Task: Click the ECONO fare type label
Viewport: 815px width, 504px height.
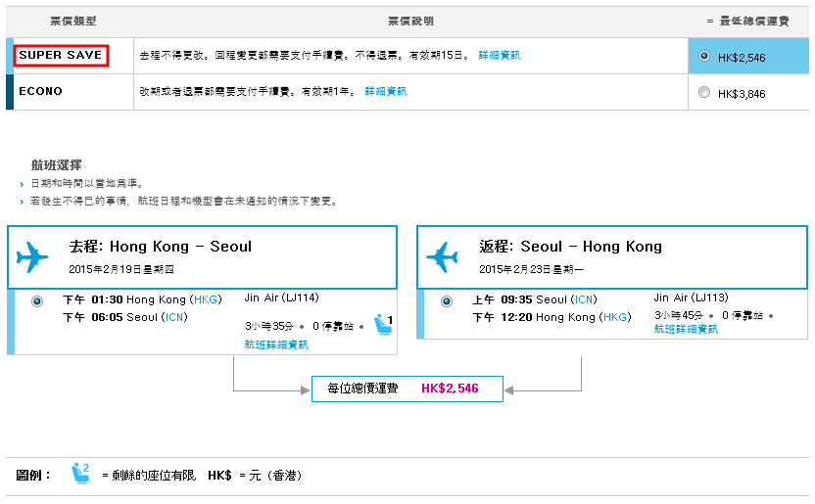Action: (40, 91)
